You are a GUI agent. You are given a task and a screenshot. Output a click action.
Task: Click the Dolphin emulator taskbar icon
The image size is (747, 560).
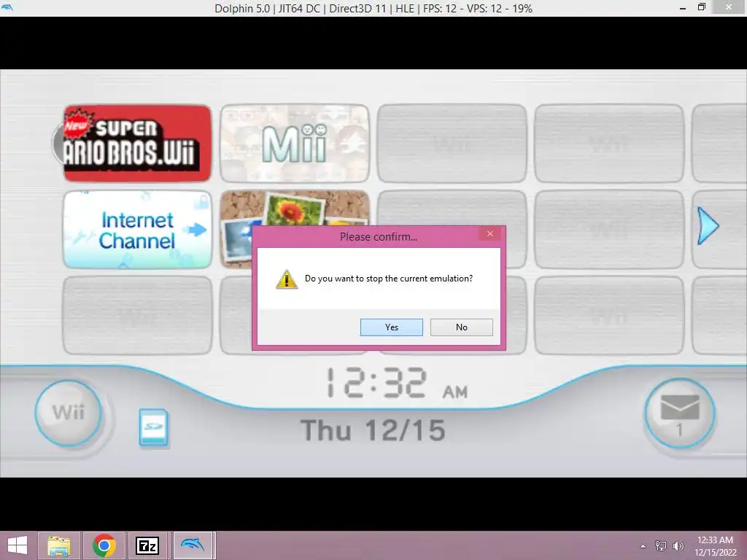(x=193, y=545)
